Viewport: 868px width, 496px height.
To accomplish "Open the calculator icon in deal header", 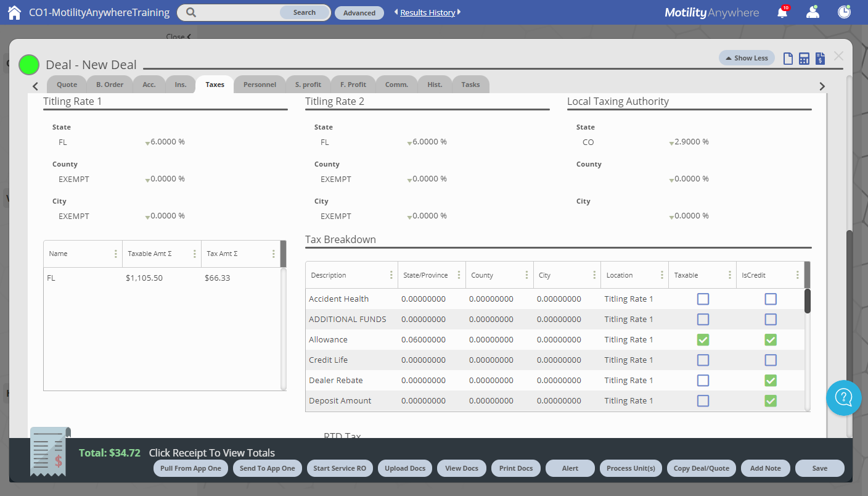I will [x=804, y=59].
